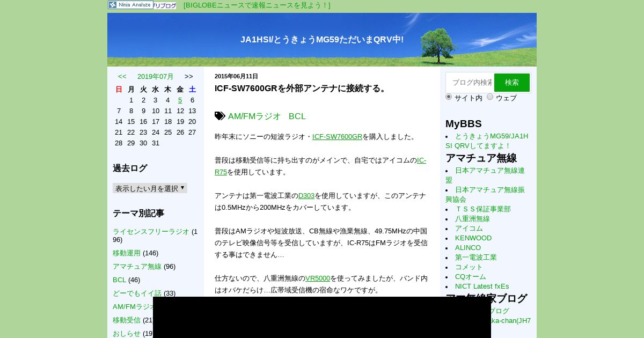
Task: Open the VR5000 receiver link
Action: pyautogui.click(x=318, y=278)
